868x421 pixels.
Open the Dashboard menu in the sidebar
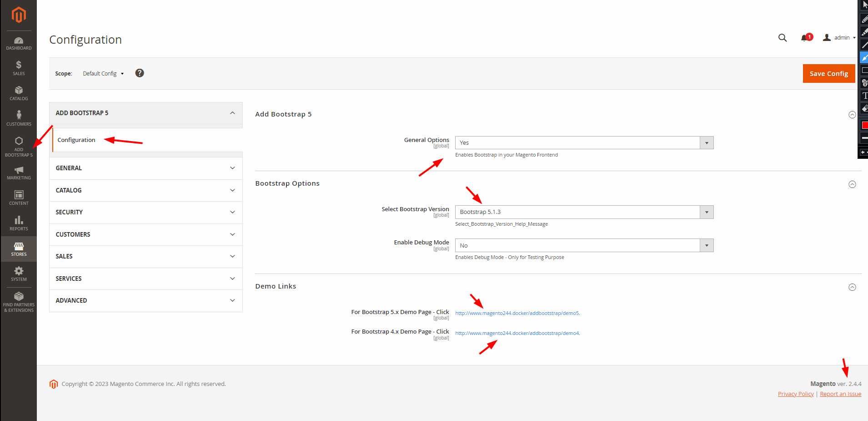(x=19, y=44)
